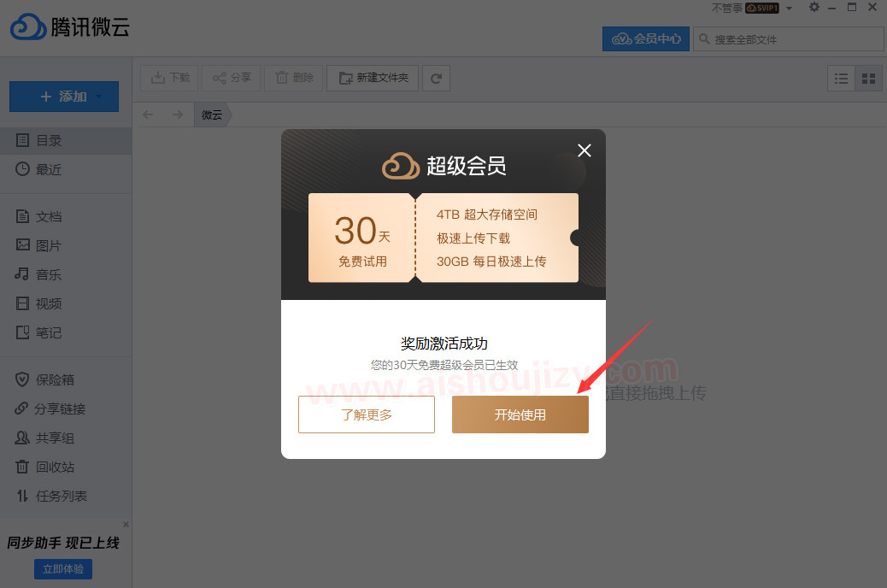Click the 保险箱 shield icon
The image size is (887, 588).
coord(22,379)
